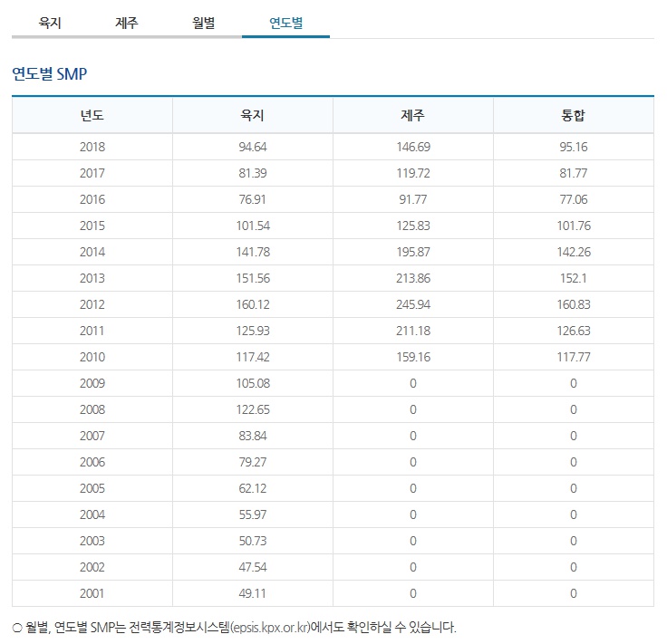Viewport: 667px width, 644px height.
Task: Click 육지 value 79.27
Action: 253,463
